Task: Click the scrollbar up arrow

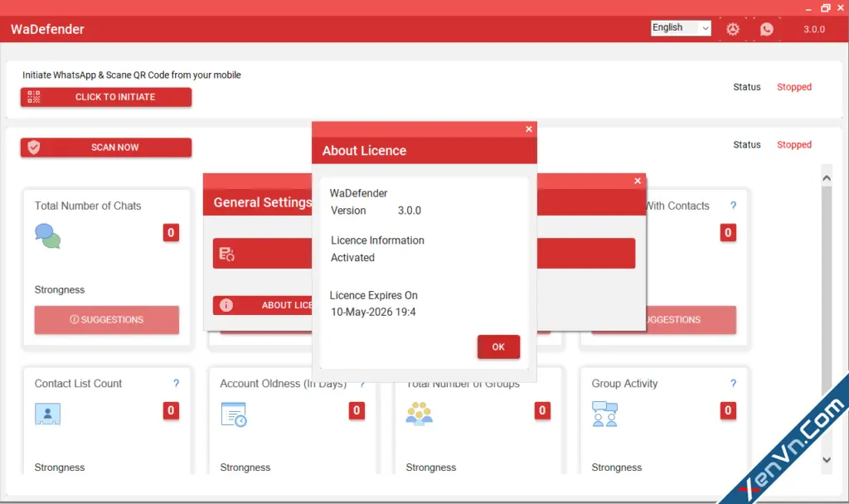Action: 827,178
